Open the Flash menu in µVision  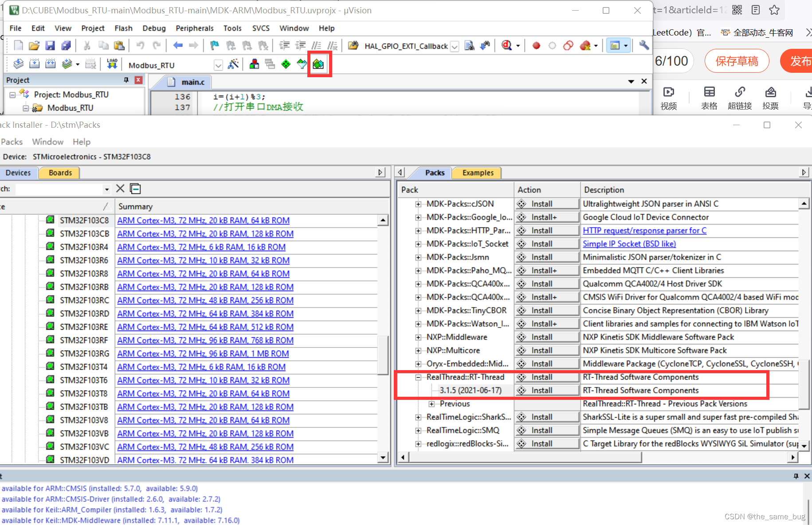pyautogui.click(x=123, y=28)
